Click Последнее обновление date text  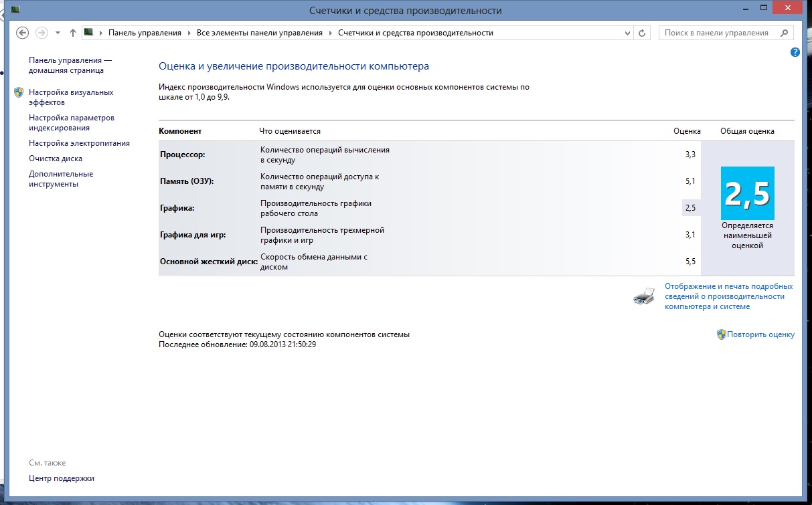pyautogui.click(x=237, y=344)
